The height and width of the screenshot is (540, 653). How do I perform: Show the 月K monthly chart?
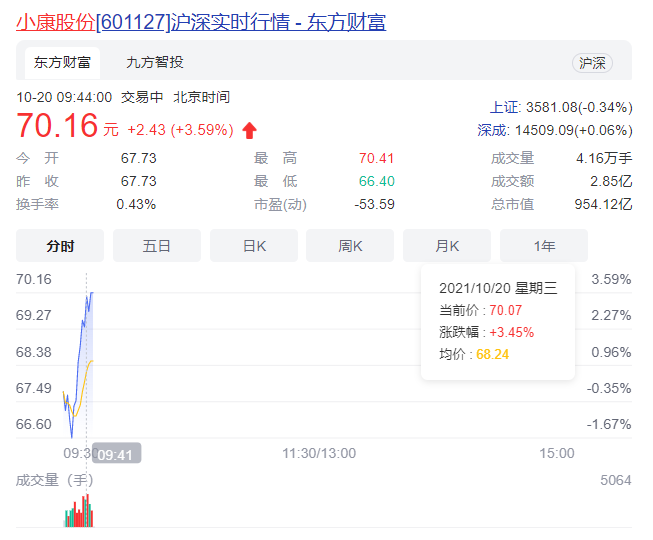pos(447,245)
